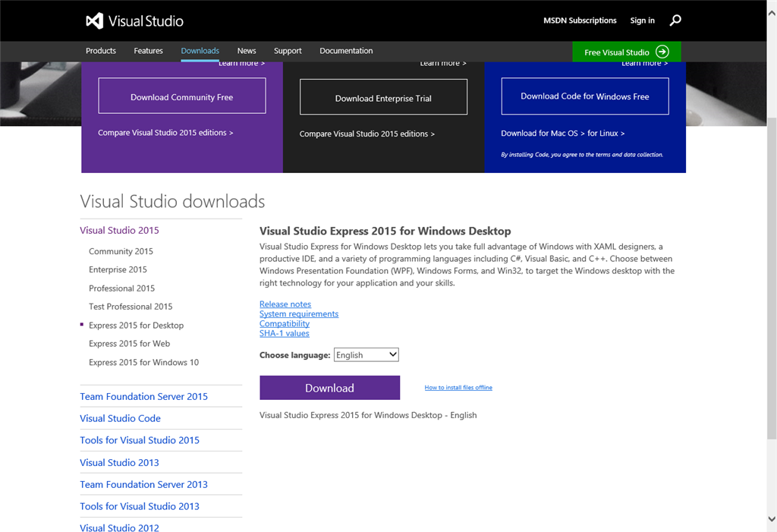Go to the News section

click(x=247, y=51)
